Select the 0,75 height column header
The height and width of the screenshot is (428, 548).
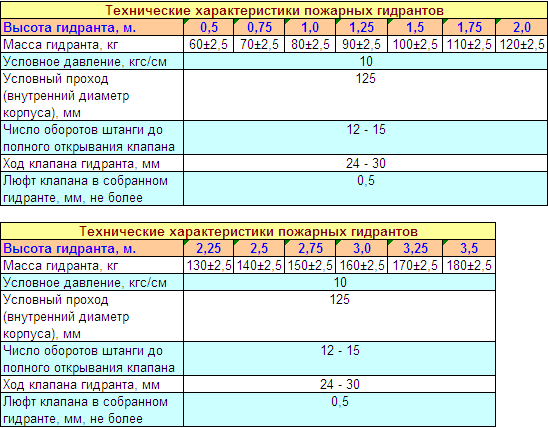(x=259, y=27)
